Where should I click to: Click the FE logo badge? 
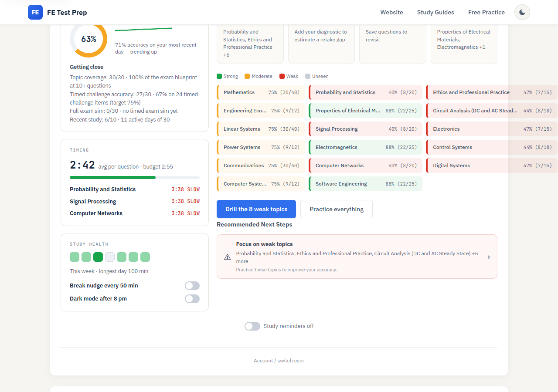tap(35, 12)
